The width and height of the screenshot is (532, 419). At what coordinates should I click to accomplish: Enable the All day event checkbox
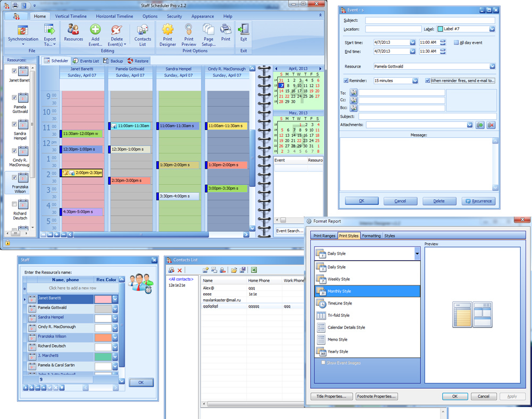click(456, 43)
